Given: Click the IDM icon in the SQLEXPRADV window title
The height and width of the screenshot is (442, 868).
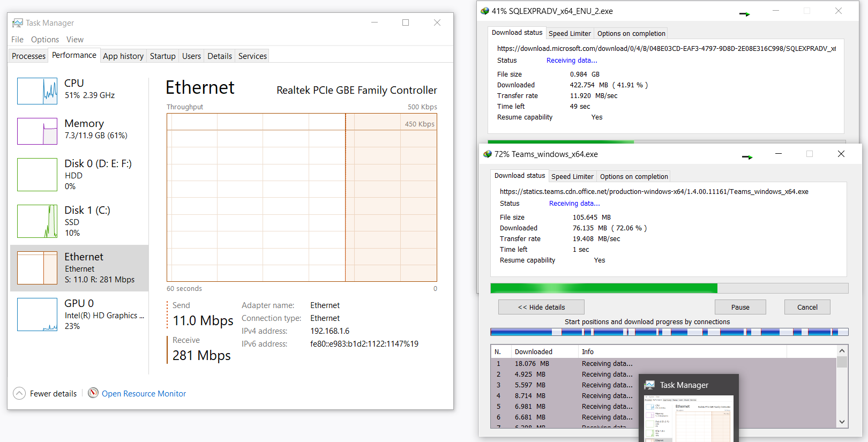Looking at the screenshot, I should 485,11.
